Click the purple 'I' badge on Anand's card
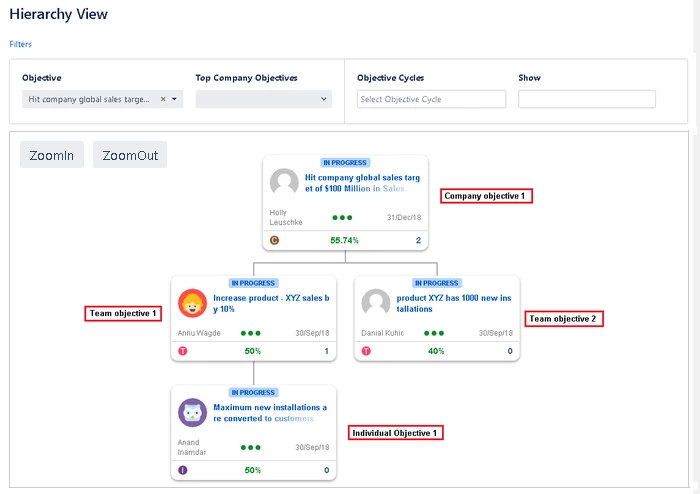700x494 pixels. tap(183, 470)
